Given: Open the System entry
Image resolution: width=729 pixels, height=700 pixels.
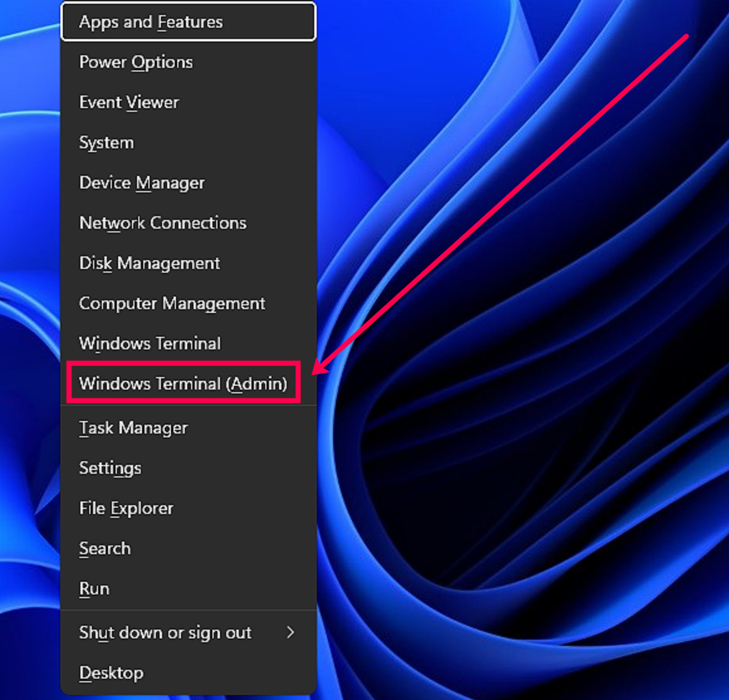Looking at the screenshot, I should pos(106,143).
